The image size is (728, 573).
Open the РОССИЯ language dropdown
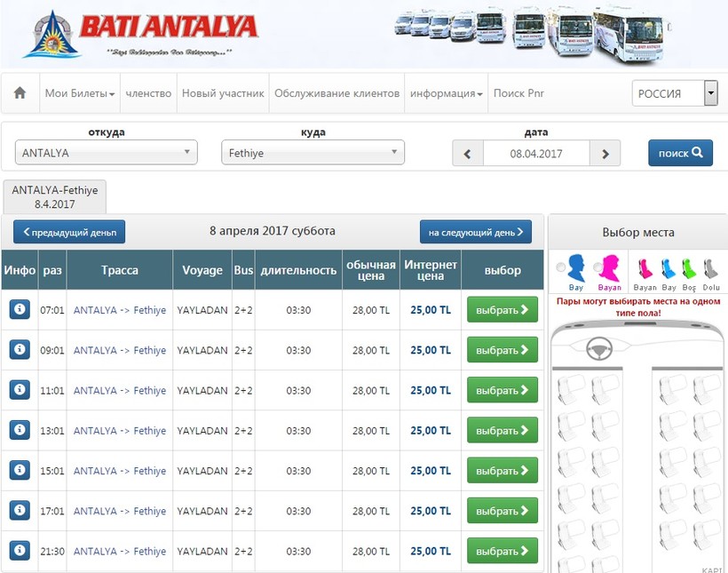675,93
